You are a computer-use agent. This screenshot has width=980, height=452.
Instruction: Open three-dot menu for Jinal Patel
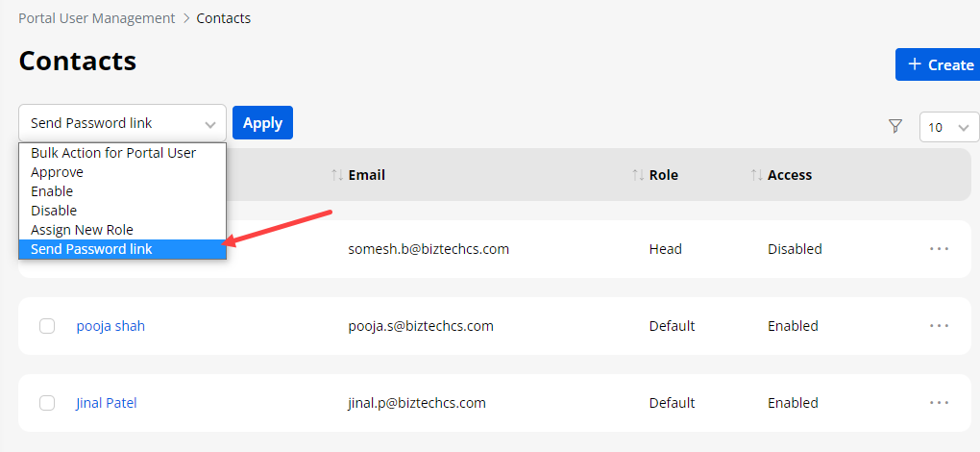[x=939, y=403]
